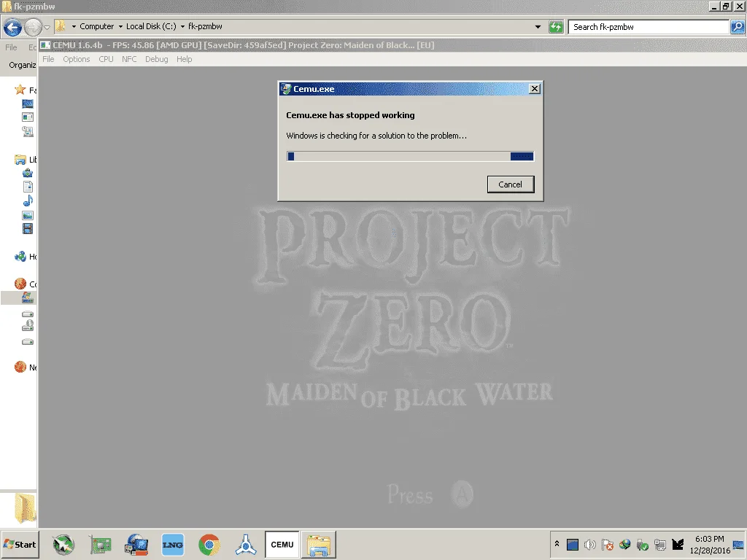Image resolution: width=747 pixels, height=560 pixels.
Task: Select the highlighted Local Disk C drive
Action: point(28,298)
